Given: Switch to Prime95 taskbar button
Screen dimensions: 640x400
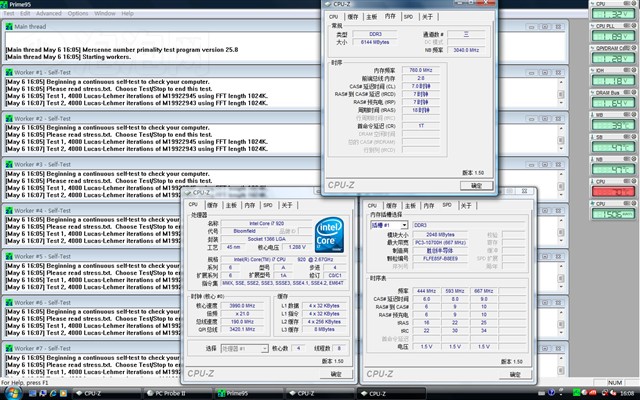Looking at the screenshot, I should click(249, 393).
